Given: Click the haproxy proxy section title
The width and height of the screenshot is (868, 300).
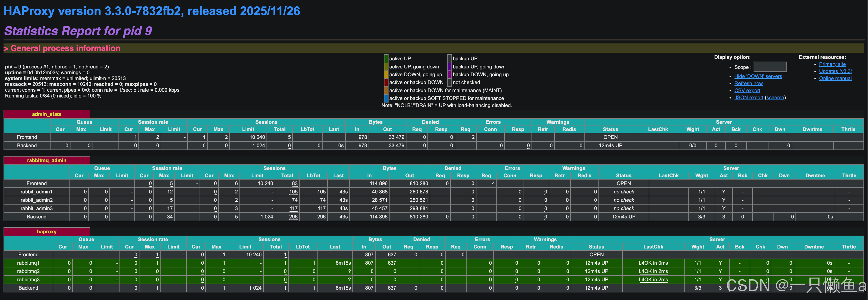Looking at the screenshot, I should [46, 232].
